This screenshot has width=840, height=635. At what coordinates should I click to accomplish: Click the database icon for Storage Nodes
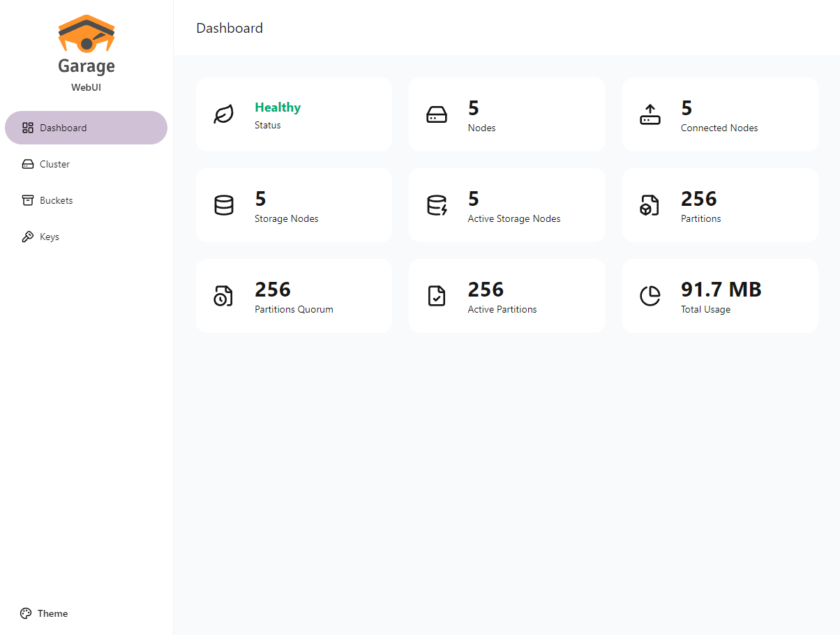(223, 205)
